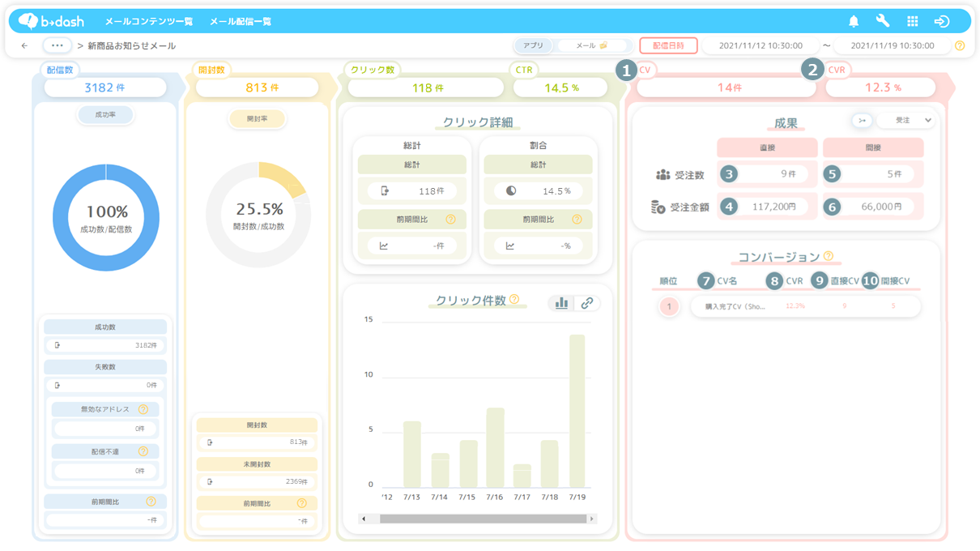Open メールコンテンツ一覧 menu item

click(x=149, y=22)
